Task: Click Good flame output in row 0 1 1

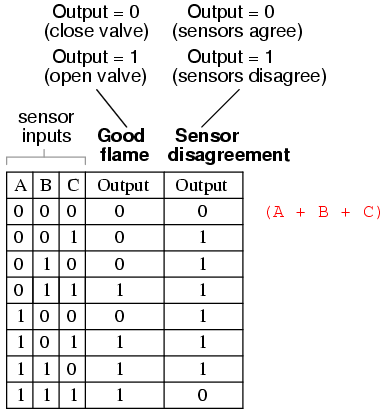Action: 125,290
